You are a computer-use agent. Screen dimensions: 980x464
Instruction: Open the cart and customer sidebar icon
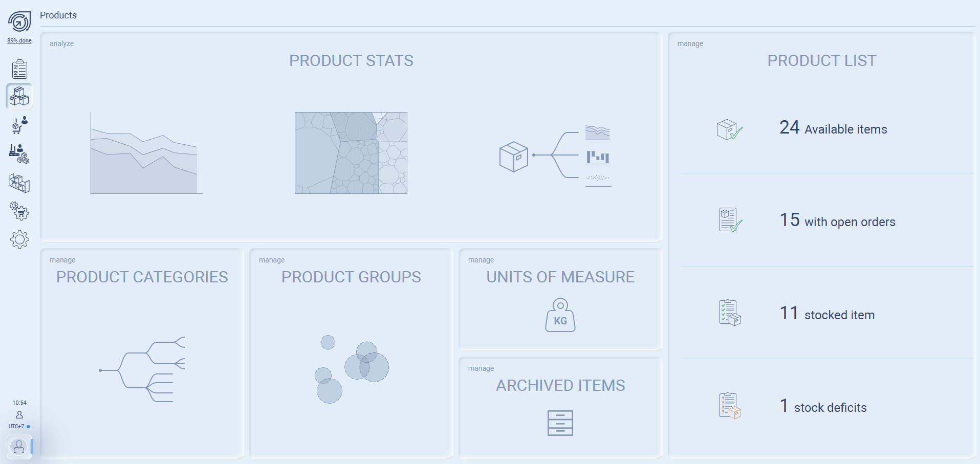coord(19,124)
